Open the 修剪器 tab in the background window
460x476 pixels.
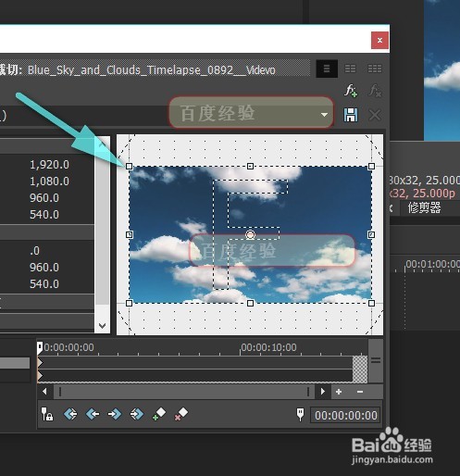tap(424, 208)
